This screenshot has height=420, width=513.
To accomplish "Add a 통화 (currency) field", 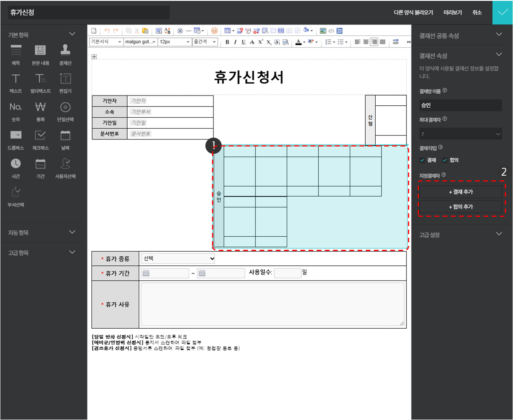I will pos(40,107).
